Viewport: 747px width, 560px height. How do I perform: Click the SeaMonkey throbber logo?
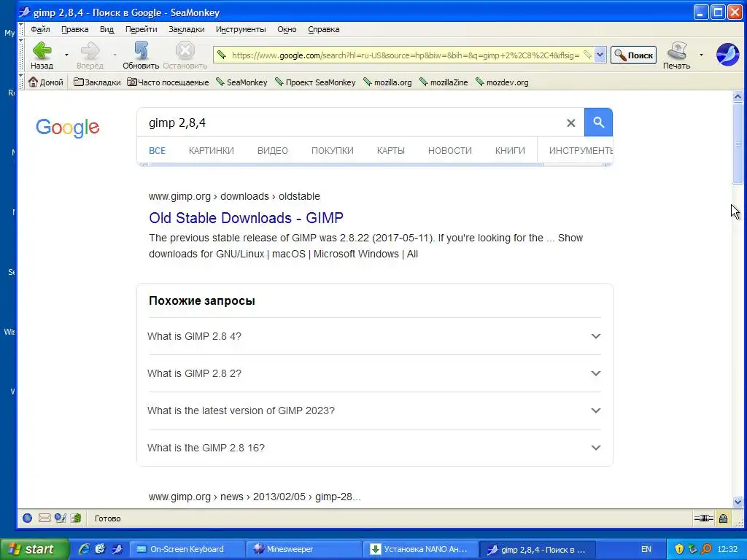(727, 54)
